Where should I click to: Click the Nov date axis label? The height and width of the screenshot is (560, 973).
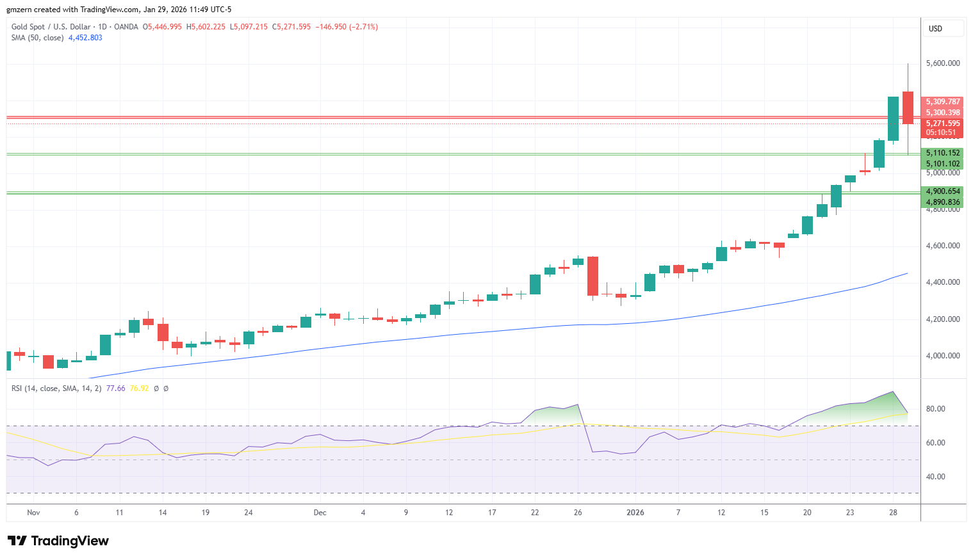coord(33,513)
